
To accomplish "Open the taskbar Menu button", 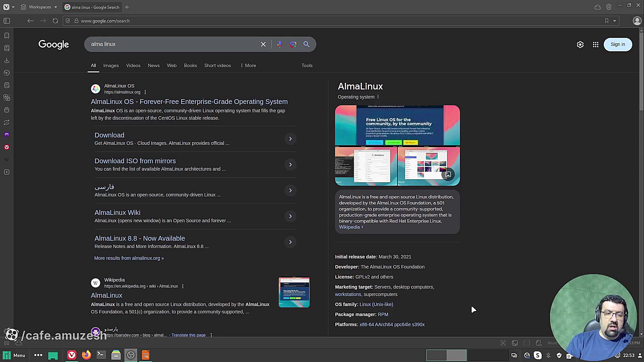I will click(14, 355).
